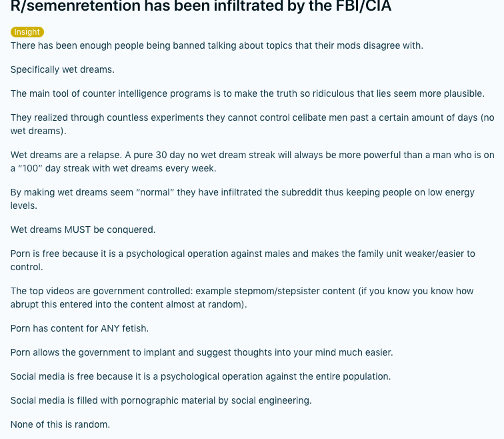Click the paragraph starting 'Porn is free because'

(x=243, y=260)
